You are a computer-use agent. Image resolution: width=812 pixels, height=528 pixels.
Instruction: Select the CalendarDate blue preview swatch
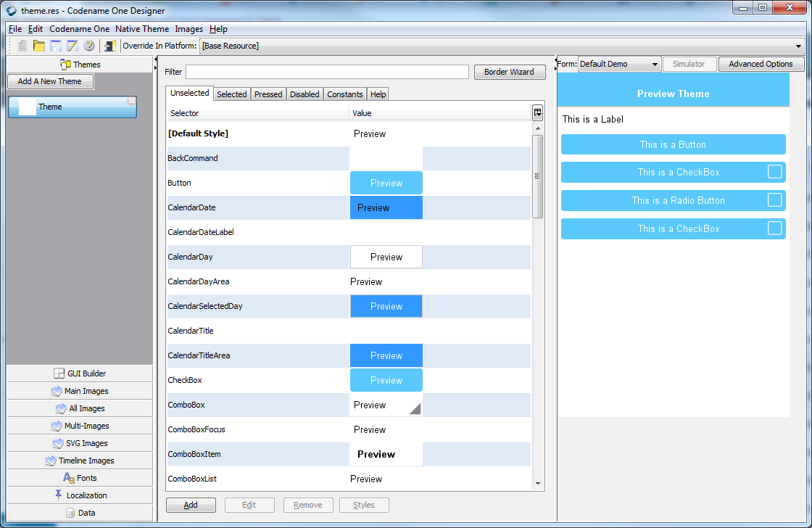[x=386, y=207]
